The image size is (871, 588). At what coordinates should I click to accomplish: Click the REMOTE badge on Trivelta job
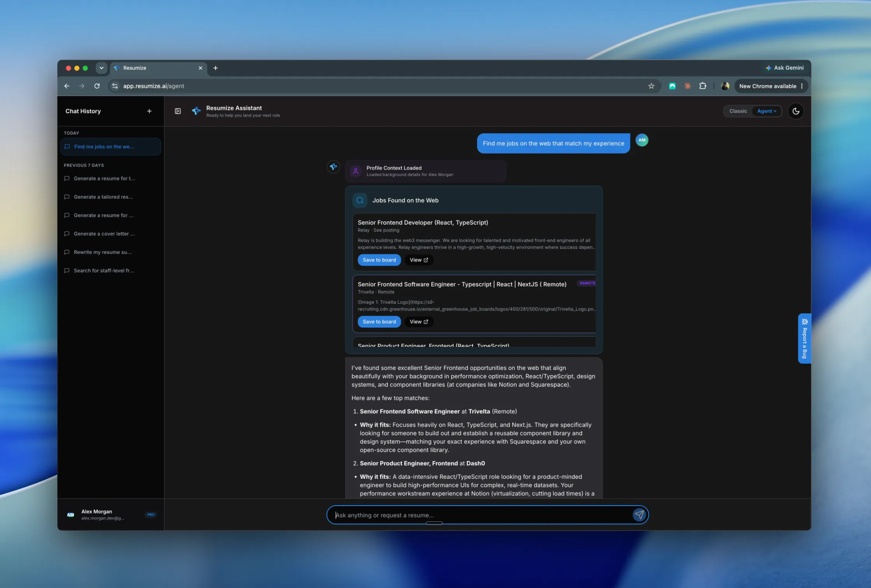coord(587,283)
